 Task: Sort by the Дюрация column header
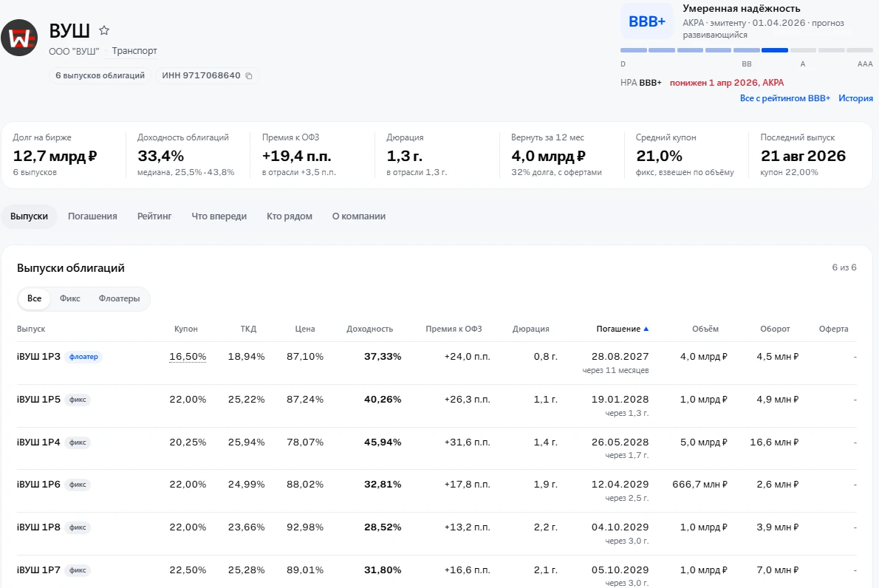[x=531, y=329]
